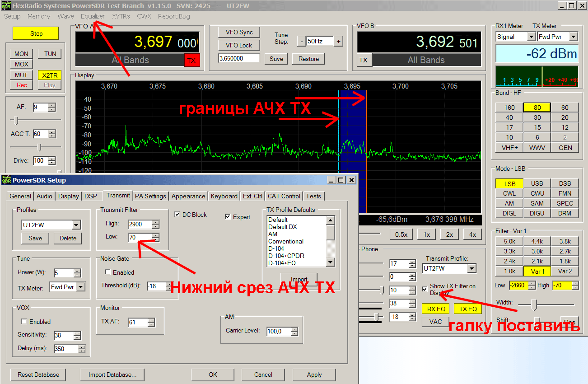Increase Transmit Filter High value with up arrow
The width and height of the screenshot is (588, 384).
[x=156, y=222]
